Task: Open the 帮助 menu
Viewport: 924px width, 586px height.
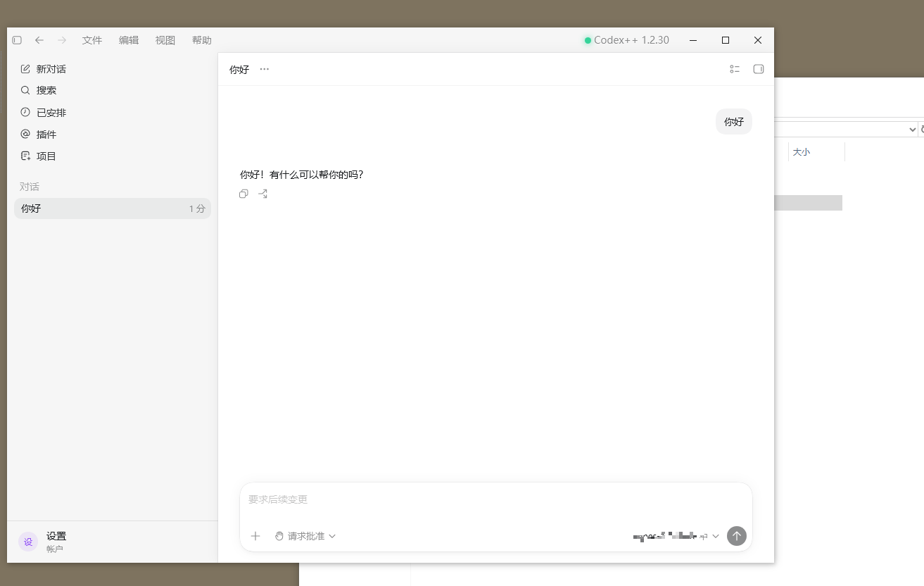Action: 202,40
